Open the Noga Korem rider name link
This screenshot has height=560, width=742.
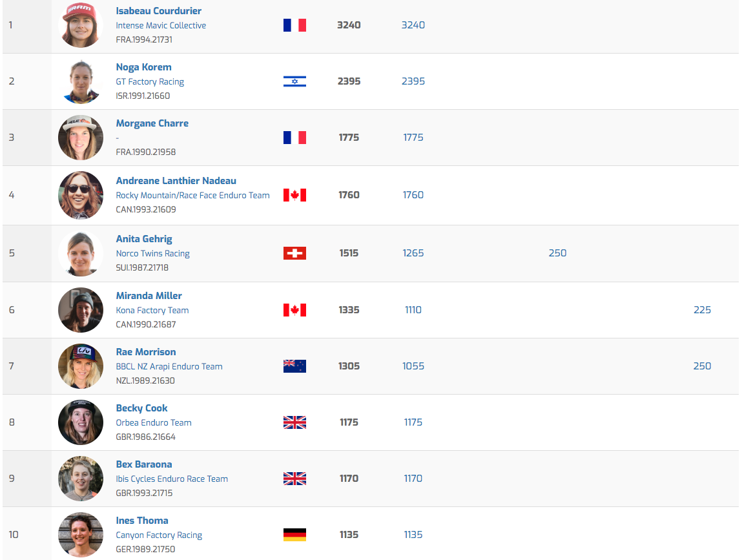[143, 67]
